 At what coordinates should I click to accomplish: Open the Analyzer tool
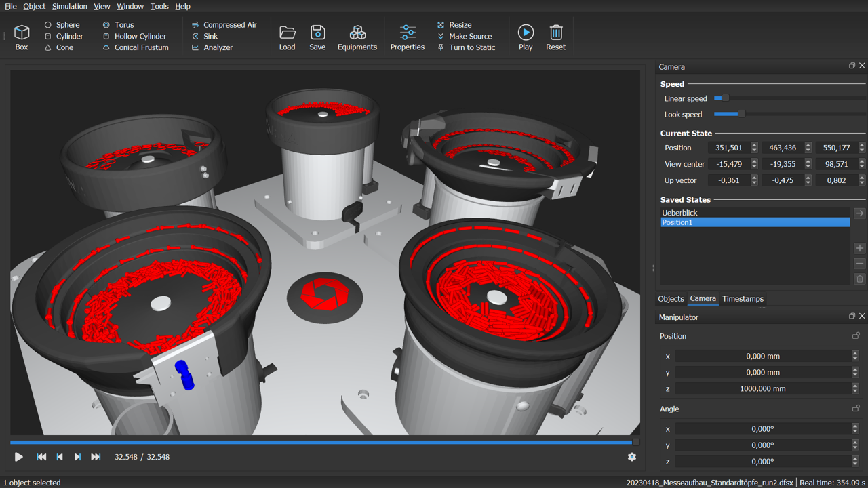[212, 47]
